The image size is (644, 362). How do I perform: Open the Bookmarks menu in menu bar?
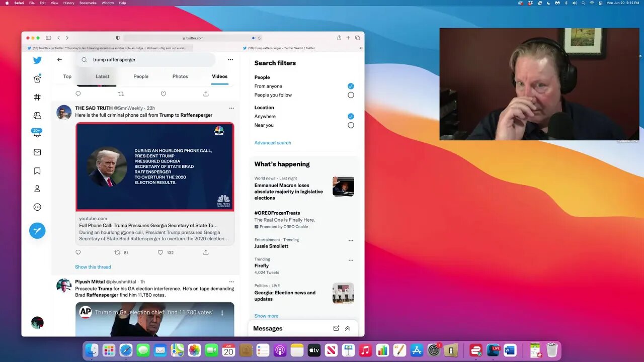click(88, 3)
